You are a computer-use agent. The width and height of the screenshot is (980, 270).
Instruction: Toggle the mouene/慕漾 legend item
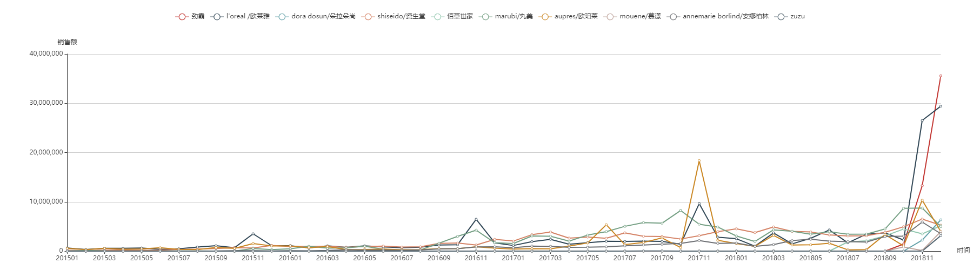[632, 17]
